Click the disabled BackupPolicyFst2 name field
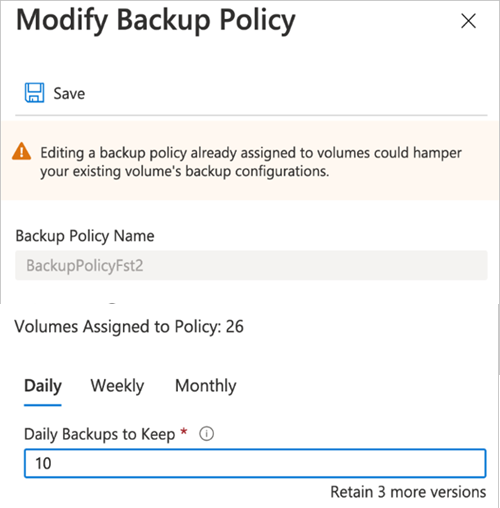This screenshot has height=508, width=500. tap(251, 265)
